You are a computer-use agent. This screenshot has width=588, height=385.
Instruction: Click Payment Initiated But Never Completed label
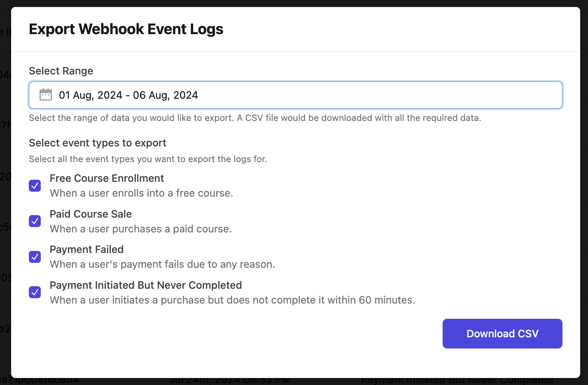(x=146, y=285)
